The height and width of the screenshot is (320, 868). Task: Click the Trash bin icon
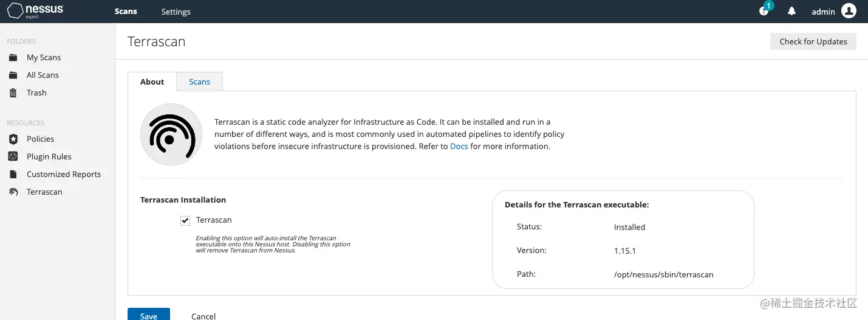pyautogui.click(x=13, y=93)
